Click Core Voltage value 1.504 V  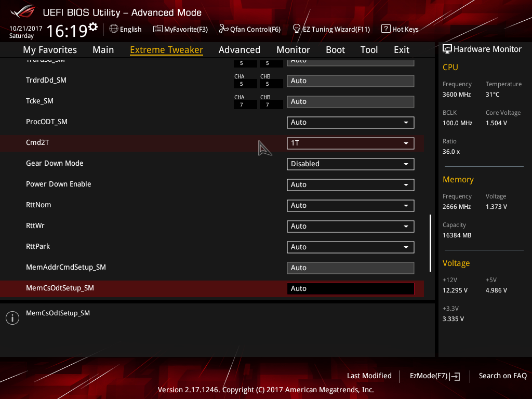[496, 123]
